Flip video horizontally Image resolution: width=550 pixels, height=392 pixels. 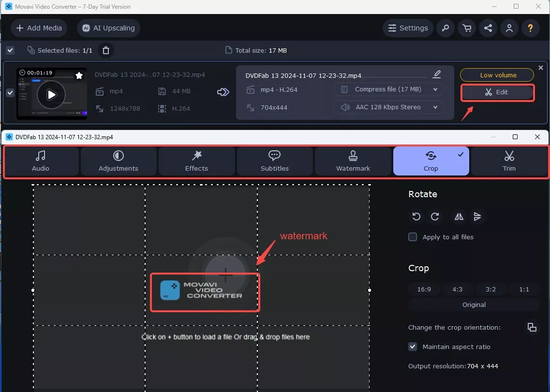[x=459, y=217]
